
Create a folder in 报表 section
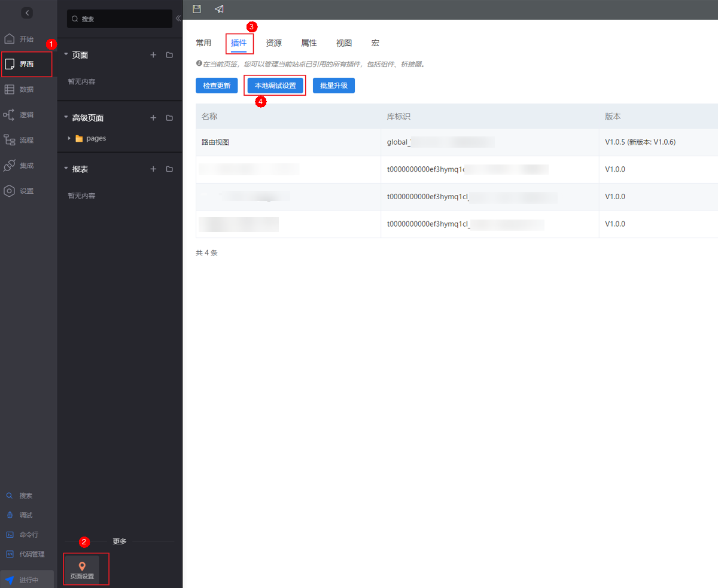coord(169,169)
